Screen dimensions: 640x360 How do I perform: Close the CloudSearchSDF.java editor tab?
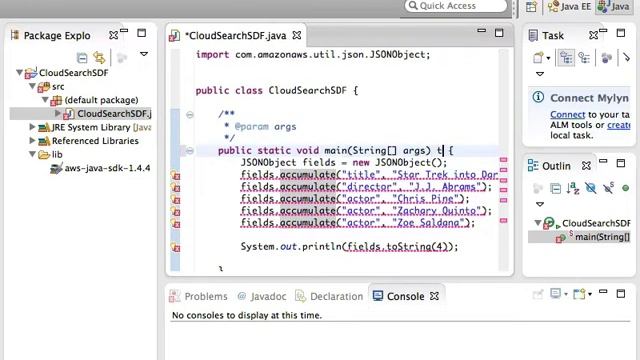coord(297,36)
